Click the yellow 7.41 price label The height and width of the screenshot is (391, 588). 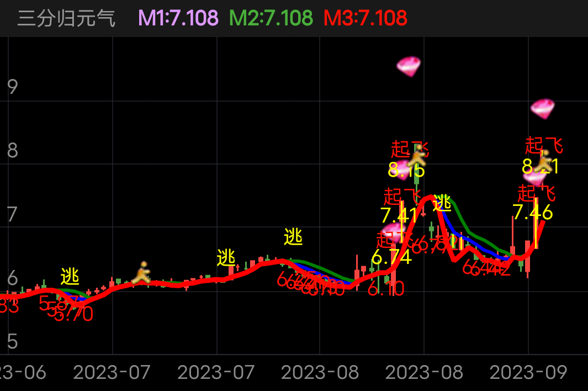click(399, 215)
